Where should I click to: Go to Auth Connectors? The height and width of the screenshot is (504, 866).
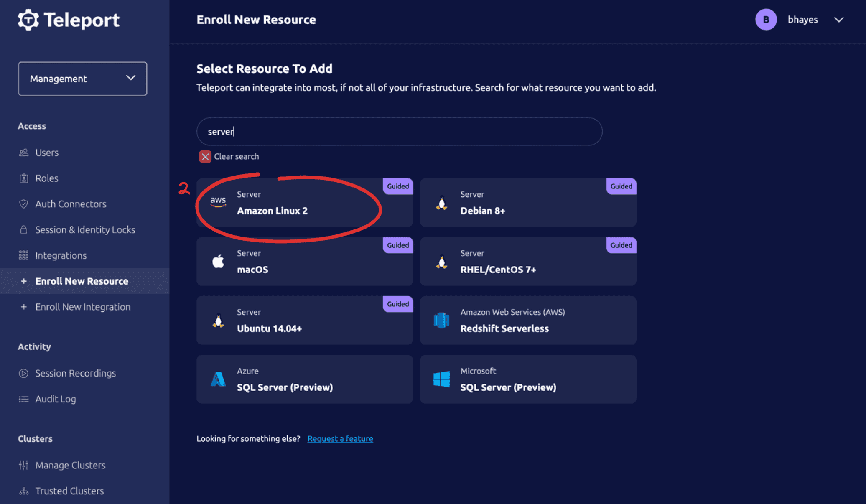coord(71,204)
